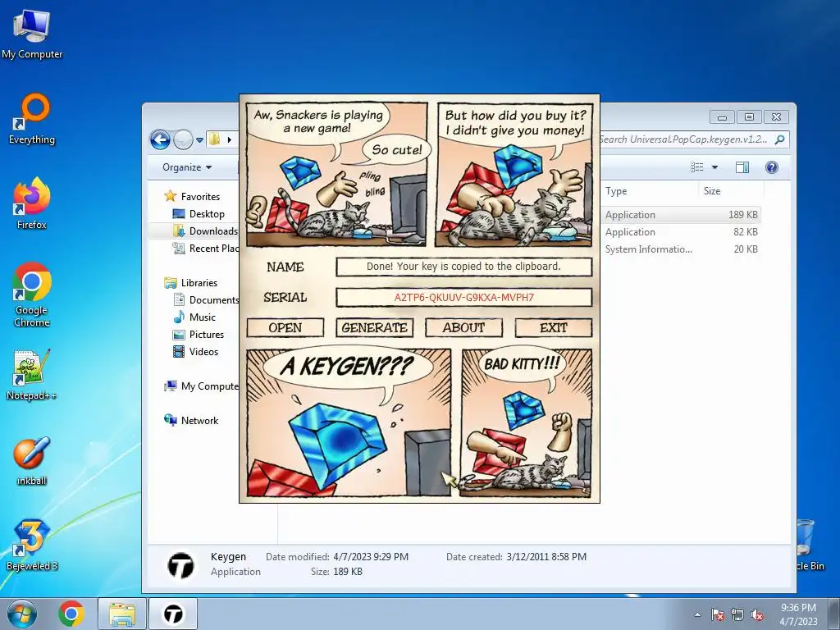Click the NAME input field in keygen

pyautogui.click(x=464, y=267)
